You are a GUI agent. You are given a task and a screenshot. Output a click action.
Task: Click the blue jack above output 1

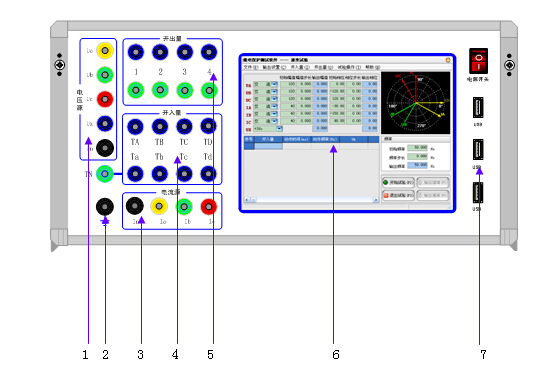(136, 52)
